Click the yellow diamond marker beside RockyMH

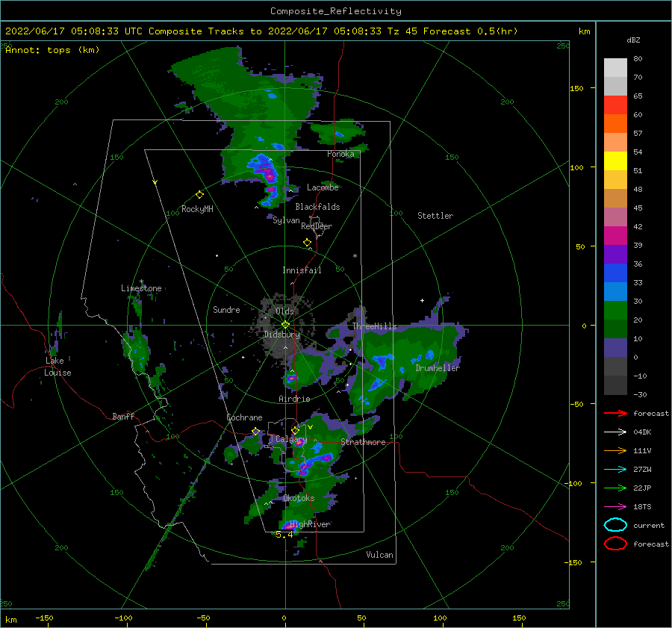pos(199,195)
